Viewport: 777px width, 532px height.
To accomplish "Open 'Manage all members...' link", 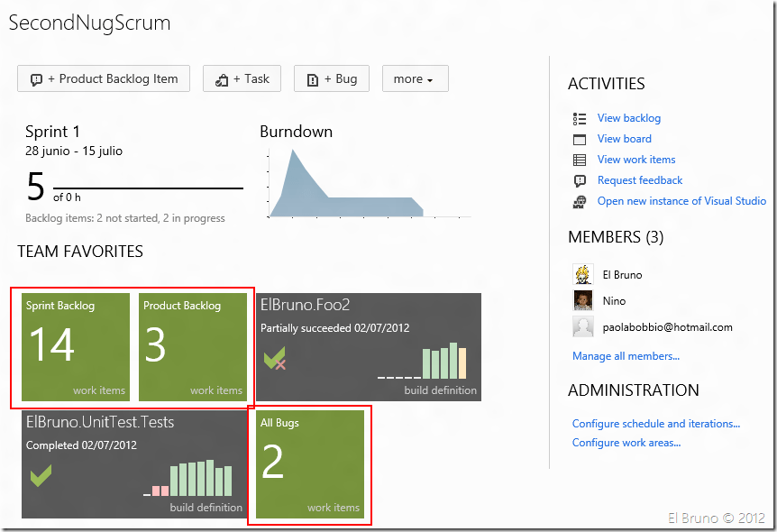I will pos(626,356).
